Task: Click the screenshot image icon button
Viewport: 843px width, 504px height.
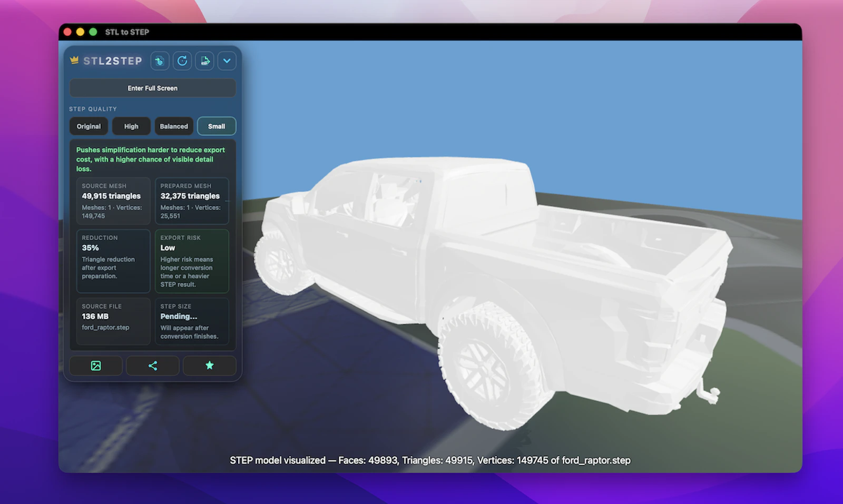Action: point(96,365)
